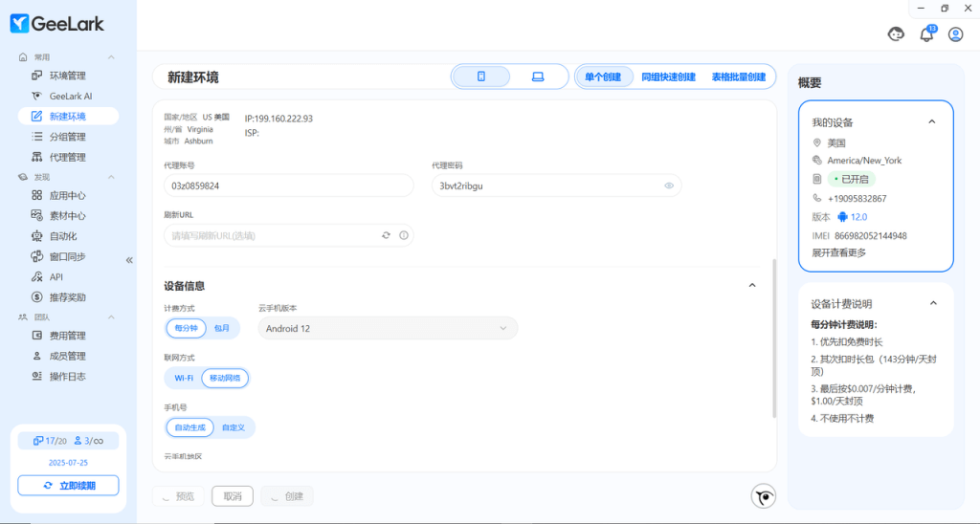Open the Android 12 version dropdown
Screen dimensions: 980x524
tap(388, 328)
